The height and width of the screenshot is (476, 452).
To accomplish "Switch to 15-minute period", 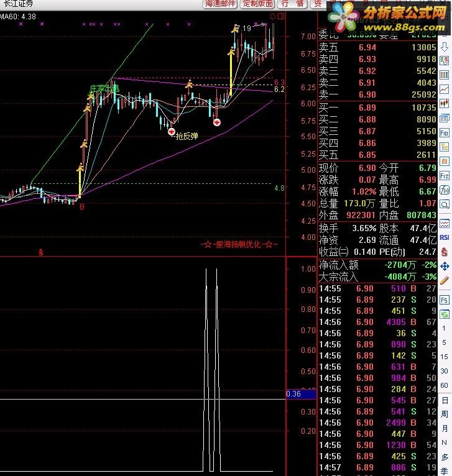I will click(x=444, y=357).
